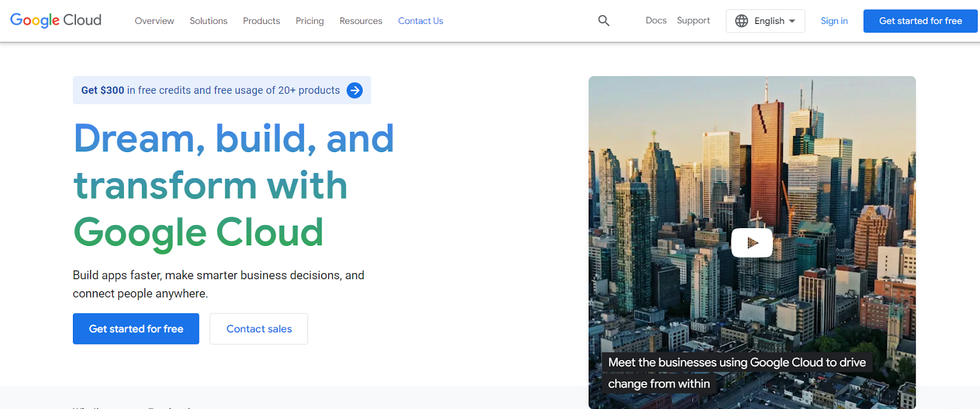Open the Solutions menu
This screenshot has width=980, height=409.
coord(208,21)
